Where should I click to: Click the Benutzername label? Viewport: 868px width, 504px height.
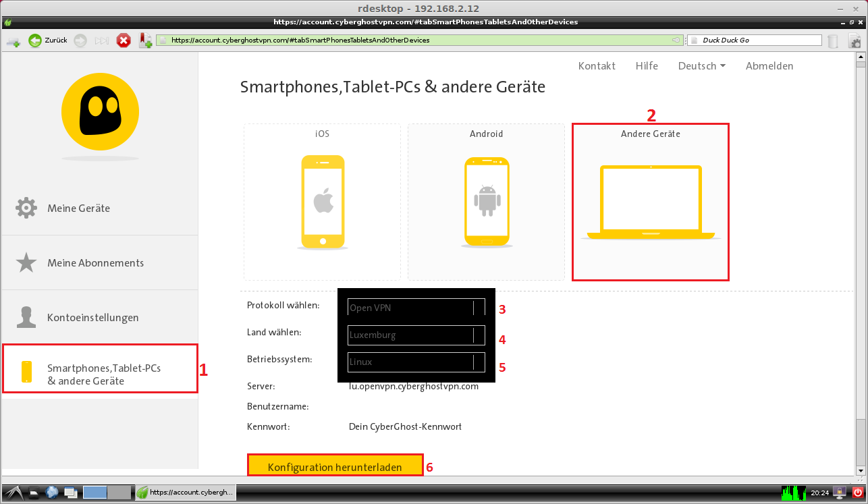[x=278, y=406]
